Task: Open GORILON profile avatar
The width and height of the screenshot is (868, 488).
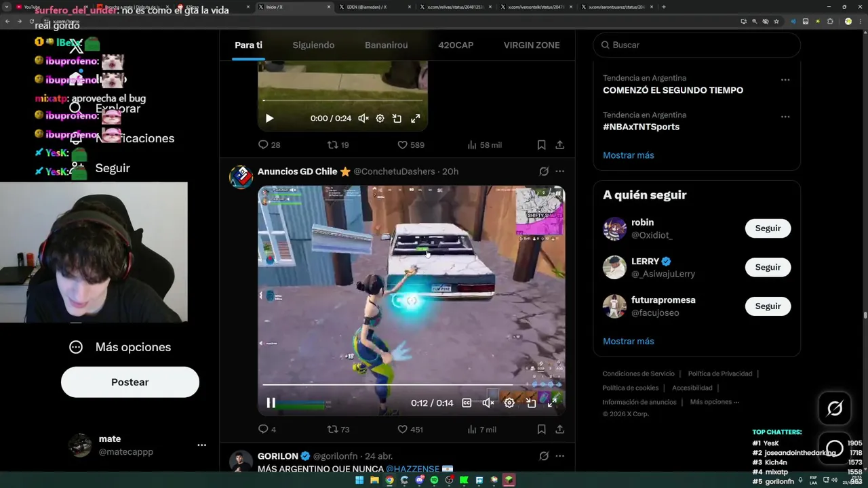Action: [x=241, y=462]
